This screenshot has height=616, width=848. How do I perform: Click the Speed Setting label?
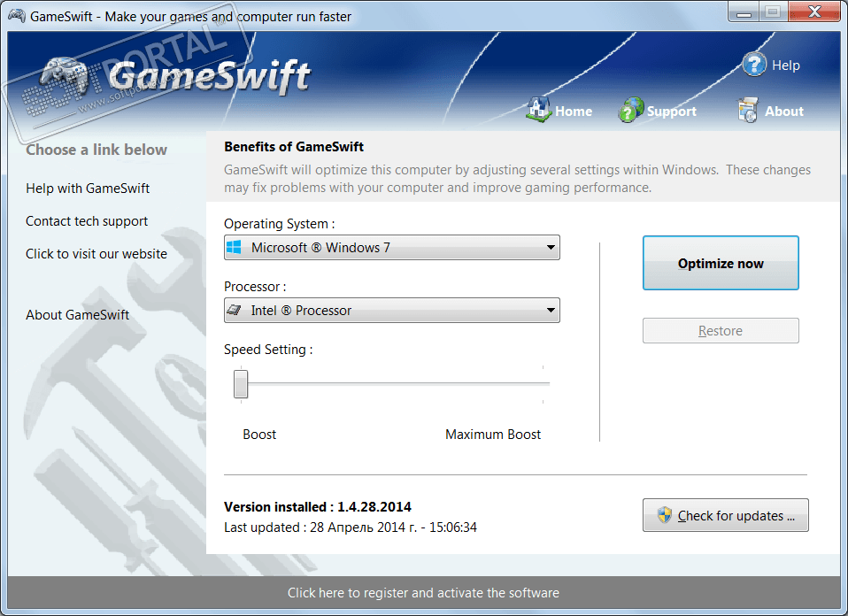click(268, 350)
